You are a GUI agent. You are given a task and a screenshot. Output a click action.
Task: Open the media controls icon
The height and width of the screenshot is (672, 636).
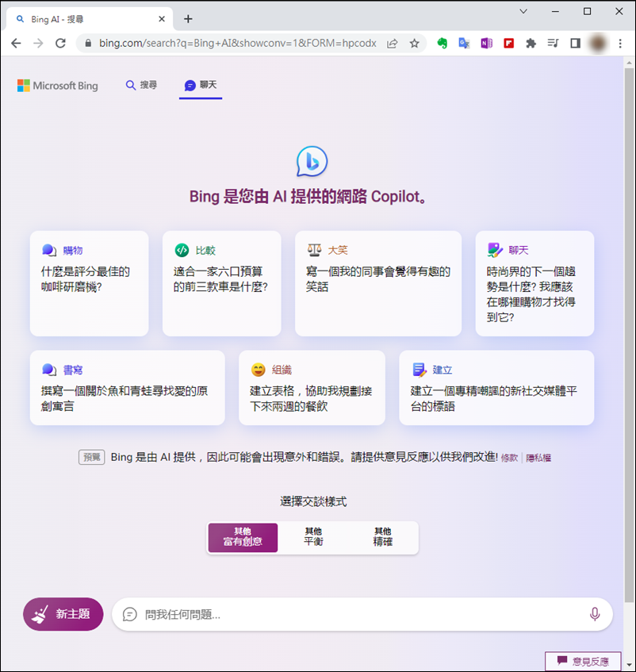[553, 44]
